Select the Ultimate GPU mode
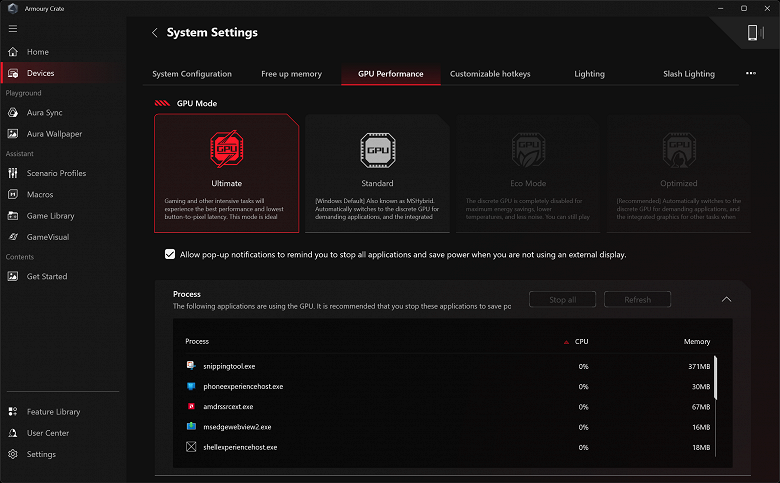 point(226,172)
